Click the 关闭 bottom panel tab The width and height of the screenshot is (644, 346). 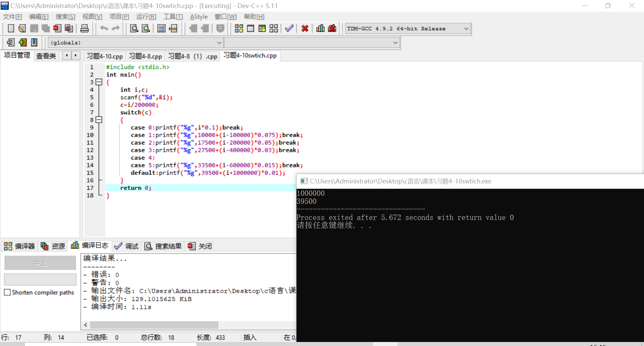(200, 246)
